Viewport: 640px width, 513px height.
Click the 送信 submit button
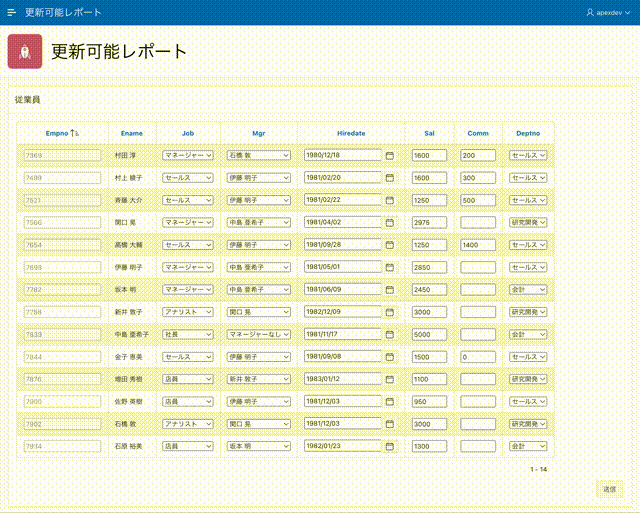click(609, 489)
